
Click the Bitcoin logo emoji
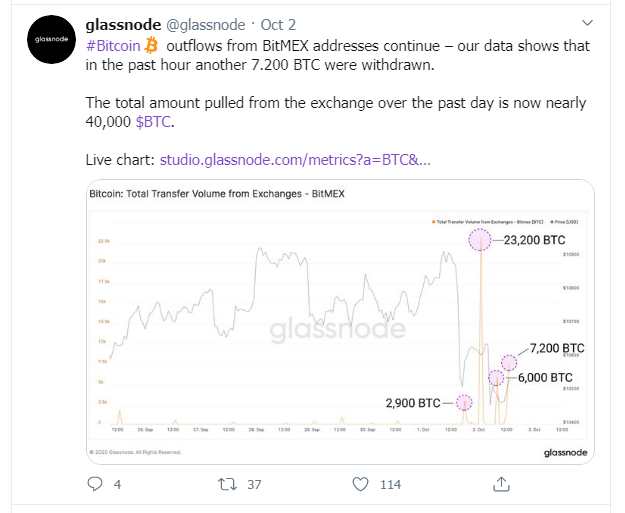pos(152,46)
